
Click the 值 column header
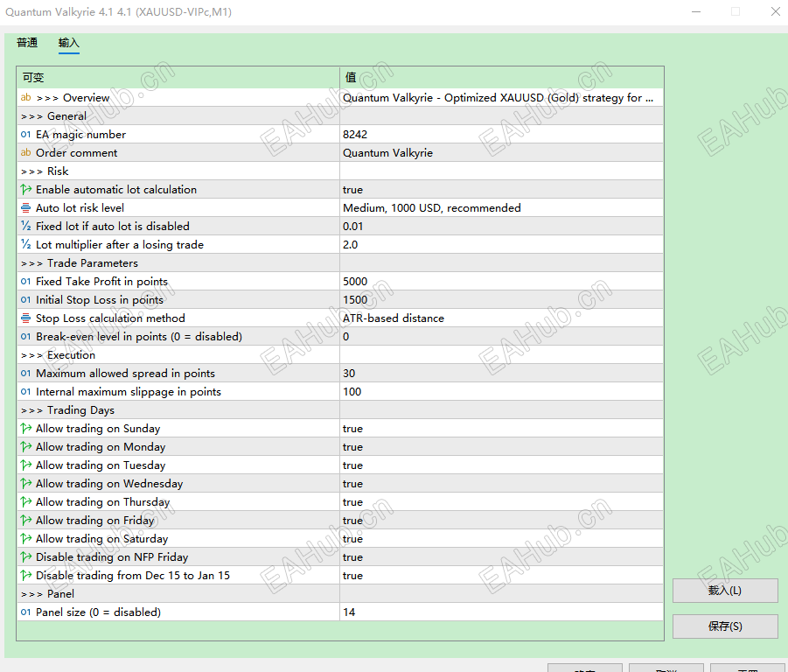tap(501, 77)
